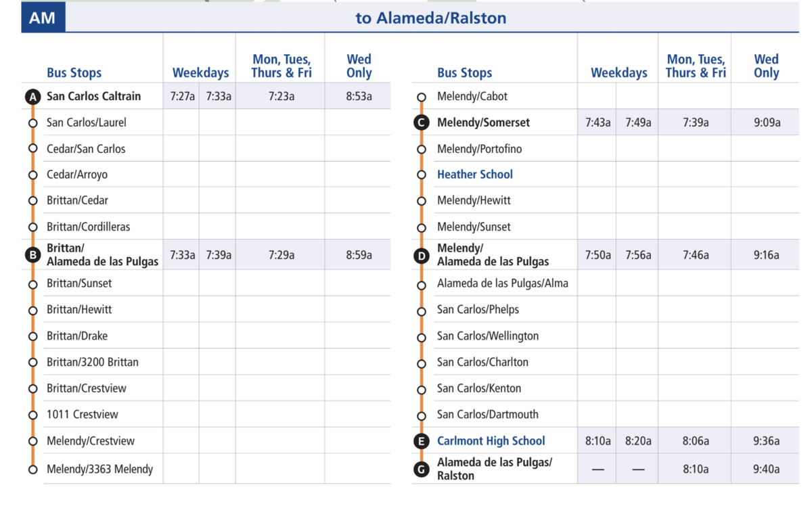The height and width of the screenshot is (506, 812).
Task: Click the Melendy/3363 Melendy stop name
Action: 99,469
